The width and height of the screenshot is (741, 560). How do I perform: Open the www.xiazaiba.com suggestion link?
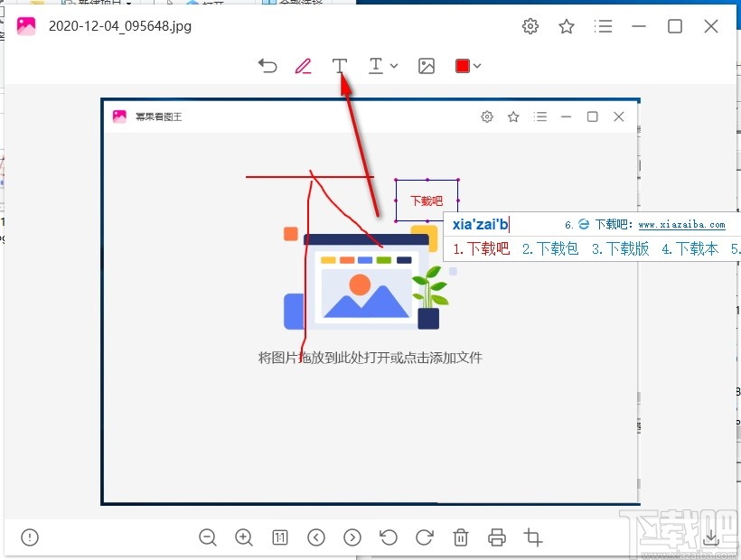click(681, 225)
